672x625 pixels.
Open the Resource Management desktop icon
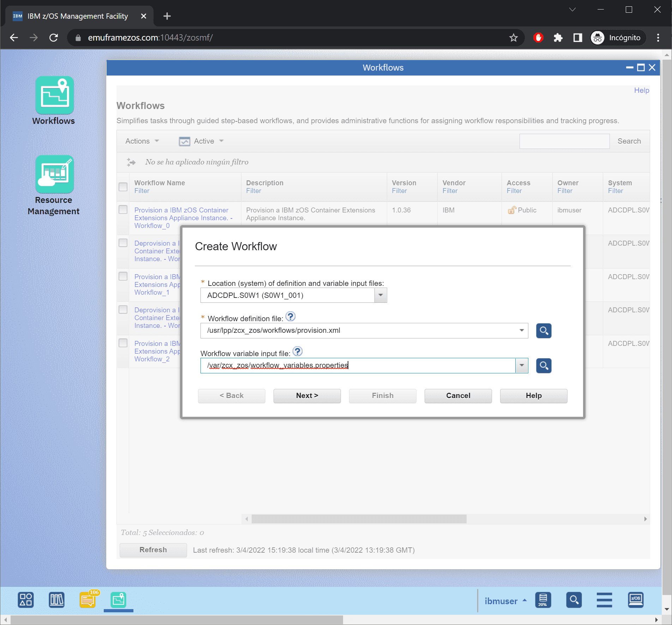tap(54, 175)
